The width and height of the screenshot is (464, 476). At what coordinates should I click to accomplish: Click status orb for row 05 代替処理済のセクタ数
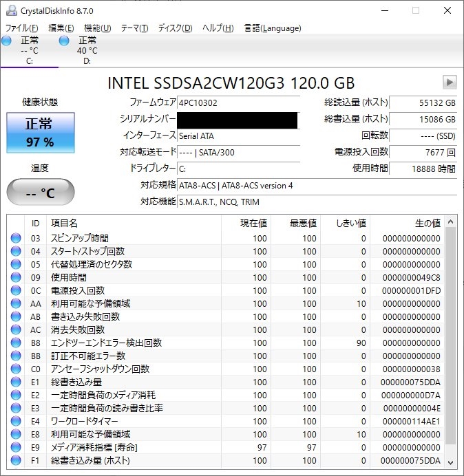(x=16, y=264)
